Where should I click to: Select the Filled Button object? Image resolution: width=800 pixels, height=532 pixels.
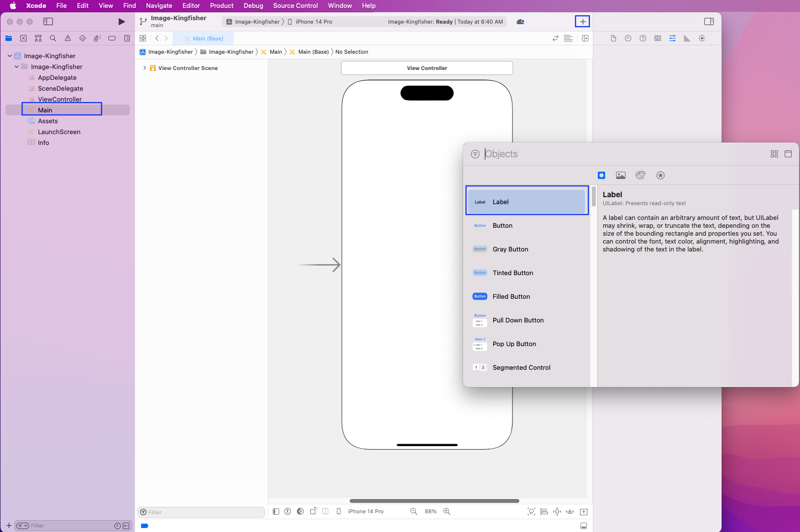click(x=527, y=296)
